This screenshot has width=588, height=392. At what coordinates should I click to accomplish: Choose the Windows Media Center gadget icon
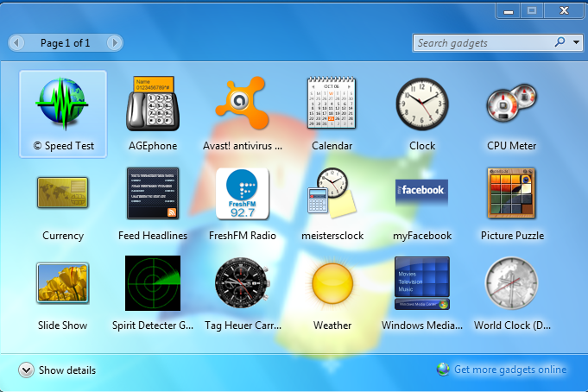(422, 283)
